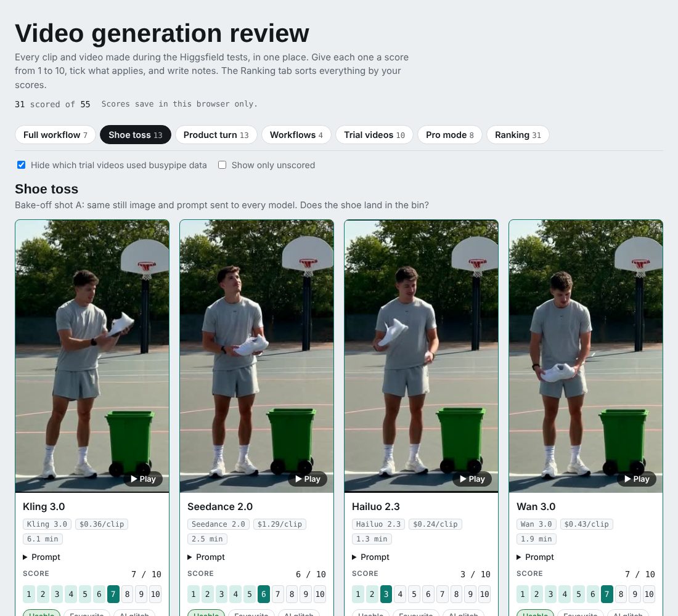Play the Hailuo 2.3 video clip

tap(472, 479)
